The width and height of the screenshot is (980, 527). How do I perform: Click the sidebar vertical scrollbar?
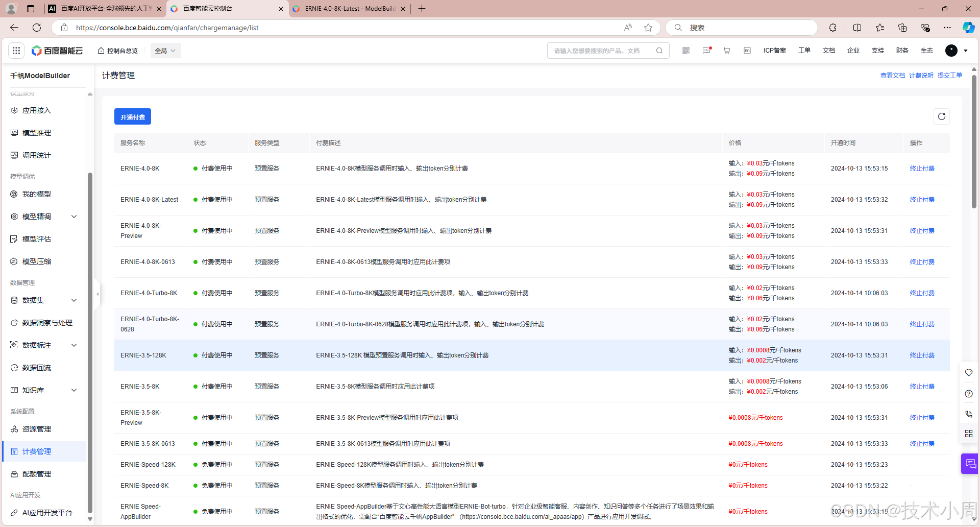(x=90, y=342)
